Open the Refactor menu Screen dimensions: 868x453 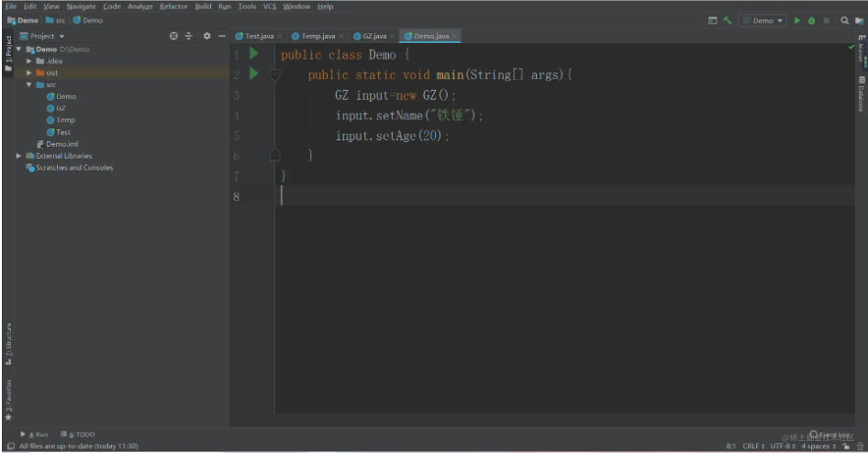(173, 6)
